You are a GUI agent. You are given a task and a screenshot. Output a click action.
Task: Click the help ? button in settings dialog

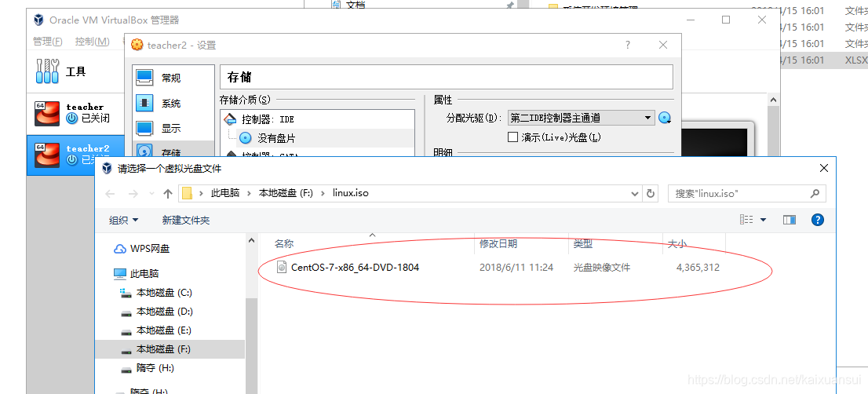627,46
